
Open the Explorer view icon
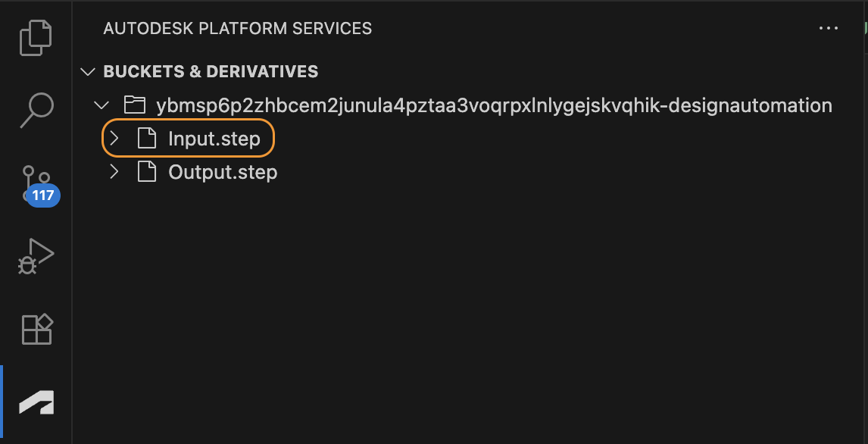click(36, 37)
